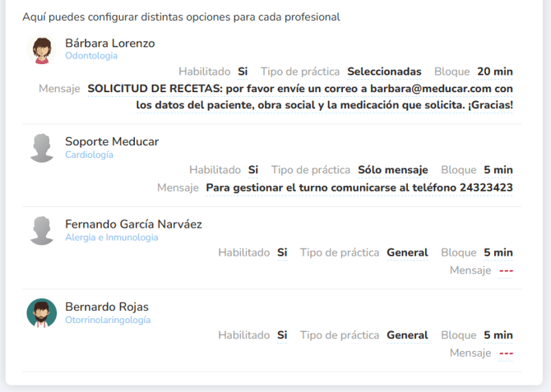551x392 pixels.
Task: Click Fernando García Narváez's gray avatar icon
Action: coord(42,230)
